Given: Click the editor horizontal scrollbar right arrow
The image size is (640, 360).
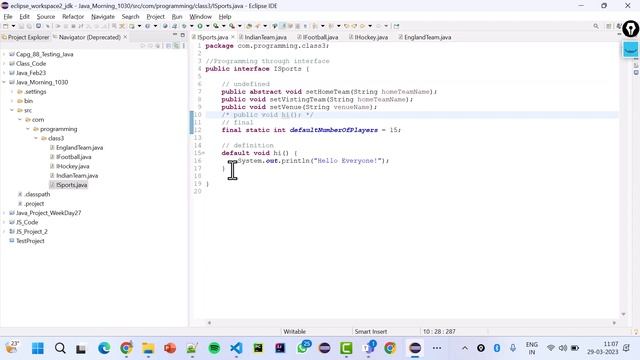Looking at the screenshot, I should 614,323.
